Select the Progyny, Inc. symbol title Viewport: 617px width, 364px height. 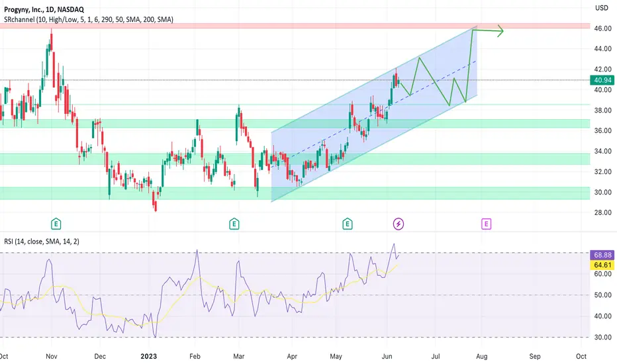coord(44,9)
